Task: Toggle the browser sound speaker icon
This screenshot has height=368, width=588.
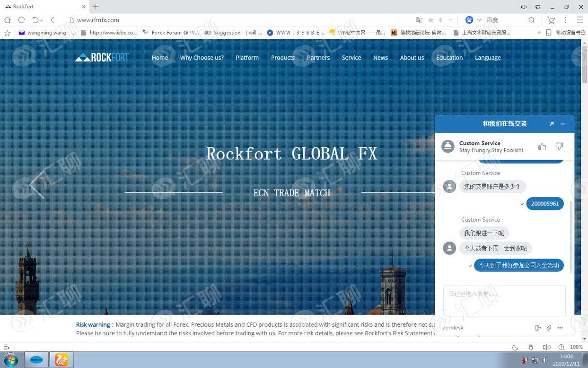Action: pos(546,347)
